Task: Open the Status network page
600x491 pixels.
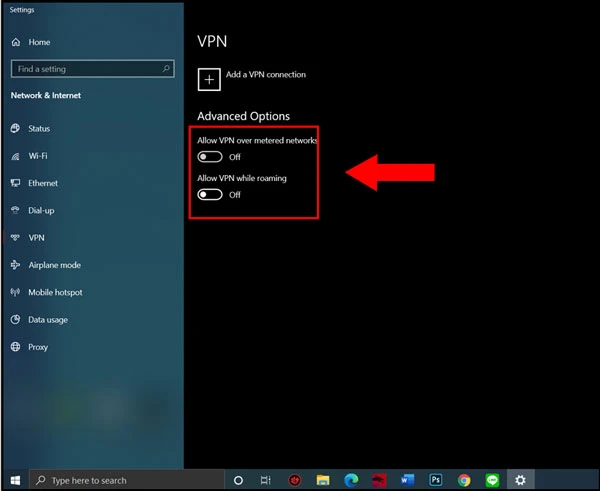Action: 39,129
